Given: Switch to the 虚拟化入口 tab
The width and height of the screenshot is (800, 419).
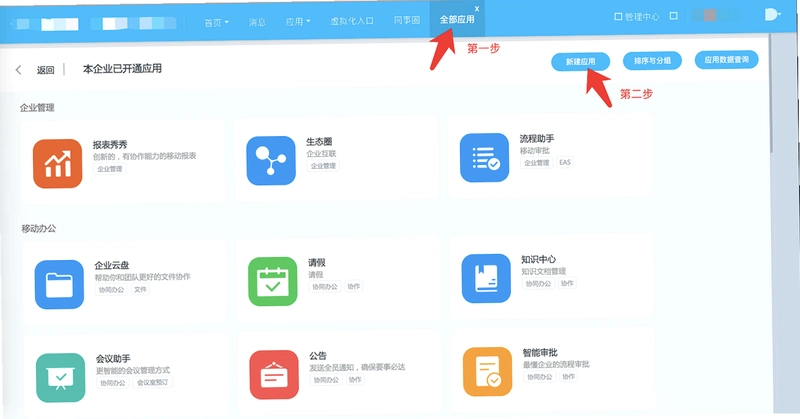Looking at the screenshot, I should coord(352,21).
